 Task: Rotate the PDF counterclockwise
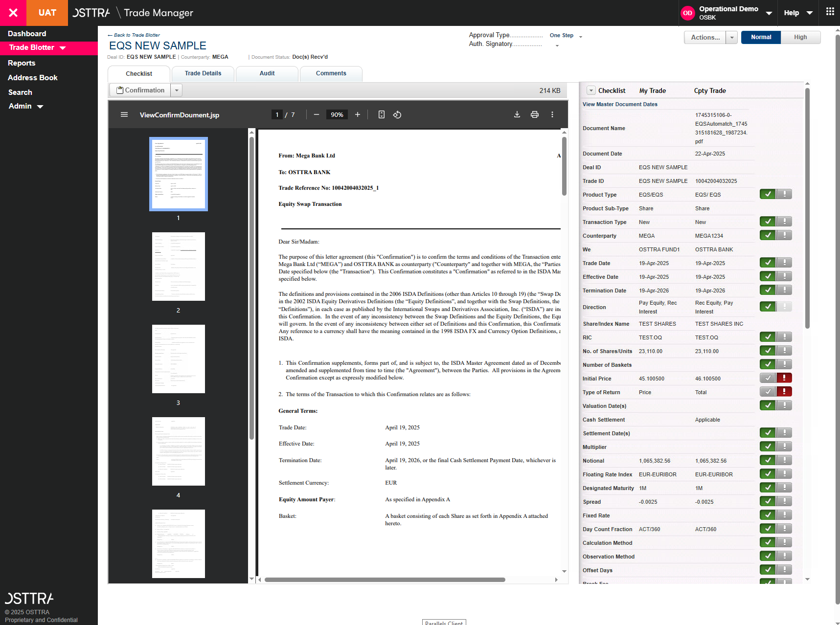[397, 114]
